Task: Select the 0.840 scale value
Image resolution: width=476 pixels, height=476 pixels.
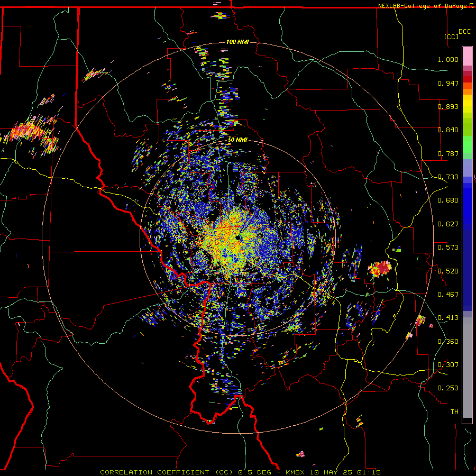Action: (448, 130)
